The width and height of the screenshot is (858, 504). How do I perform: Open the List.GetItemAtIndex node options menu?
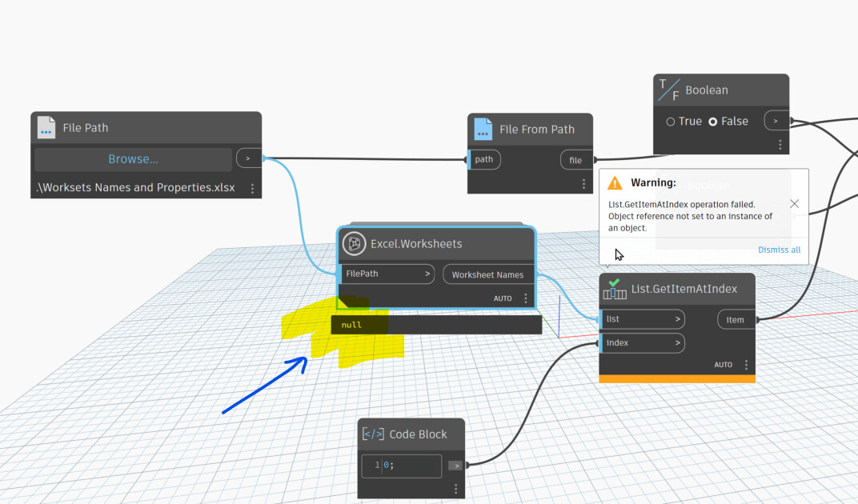click(746, 365)
